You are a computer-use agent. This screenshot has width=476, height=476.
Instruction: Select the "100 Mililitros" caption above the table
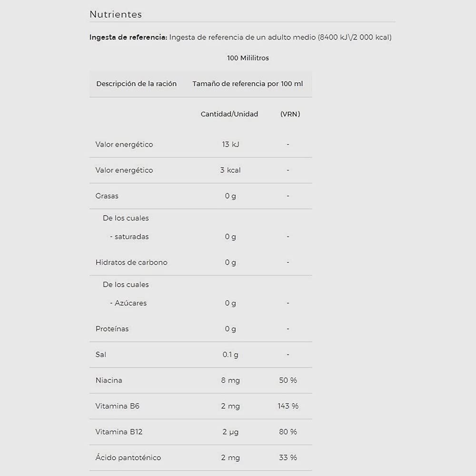248,58
